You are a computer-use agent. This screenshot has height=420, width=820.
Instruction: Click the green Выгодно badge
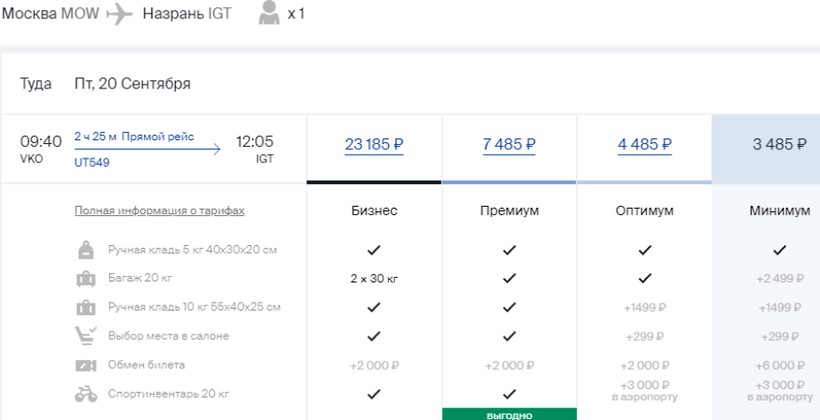pos(508,413)
